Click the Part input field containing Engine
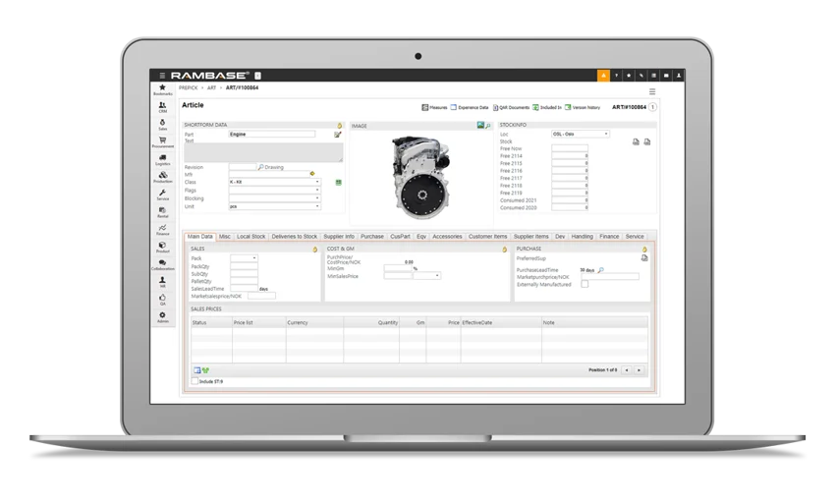This screenshot has width=835, height=504. click(x=271, y=134)
